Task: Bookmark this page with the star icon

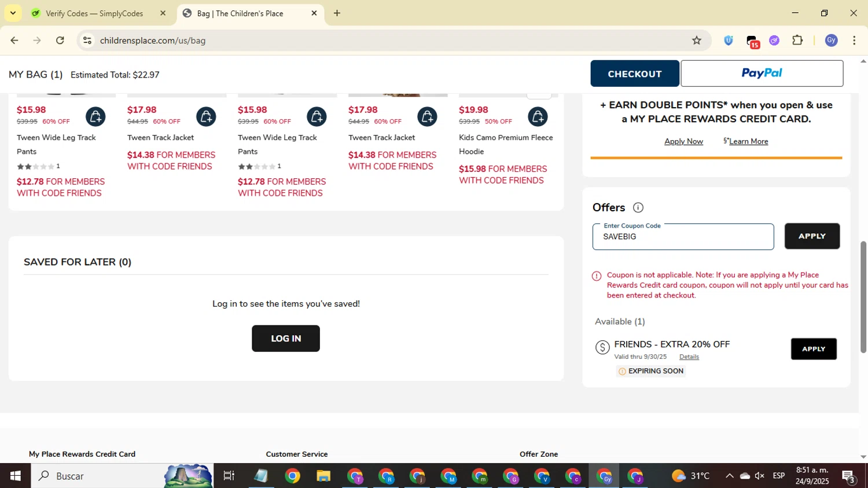Action: point(697,41)
